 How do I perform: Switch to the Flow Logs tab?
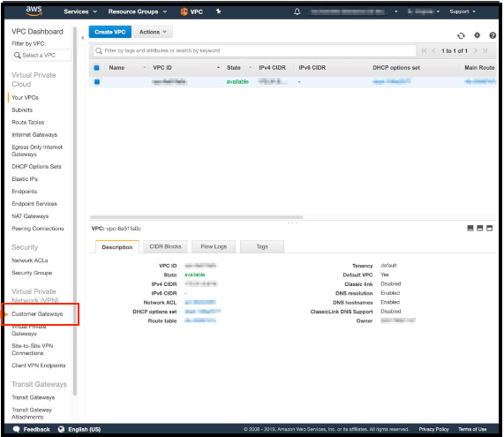pos(214,246)
